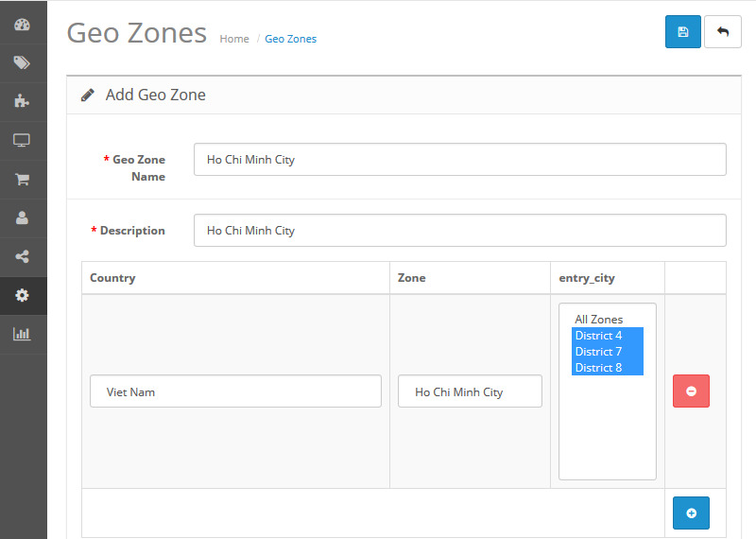The image size is (756, 539).
Task: Open the Viet Nam country dropdown
Action: coord(235,391)
